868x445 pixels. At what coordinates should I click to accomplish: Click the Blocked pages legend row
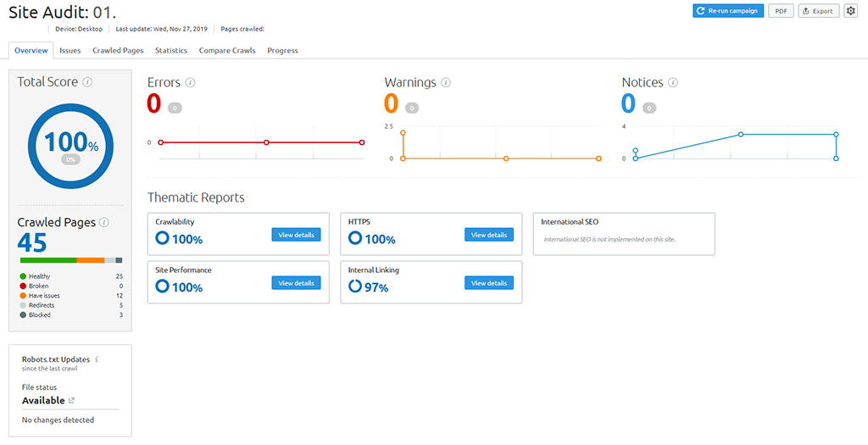71,315
